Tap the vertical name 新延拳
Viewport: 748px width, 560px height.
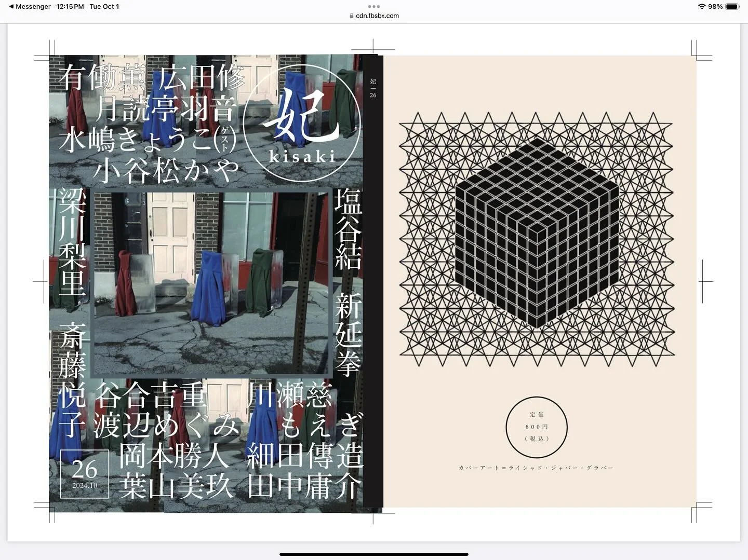coord(348,335)
